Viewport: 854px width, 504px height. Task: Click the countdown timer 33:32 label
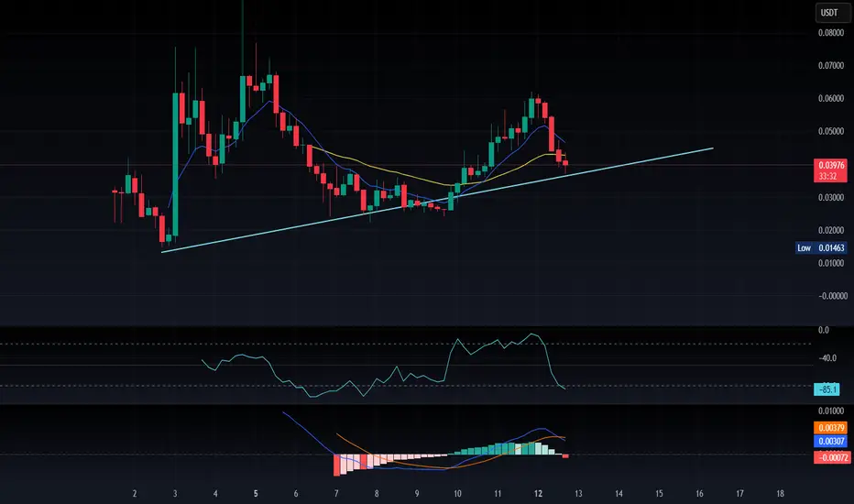coord(827,176)
